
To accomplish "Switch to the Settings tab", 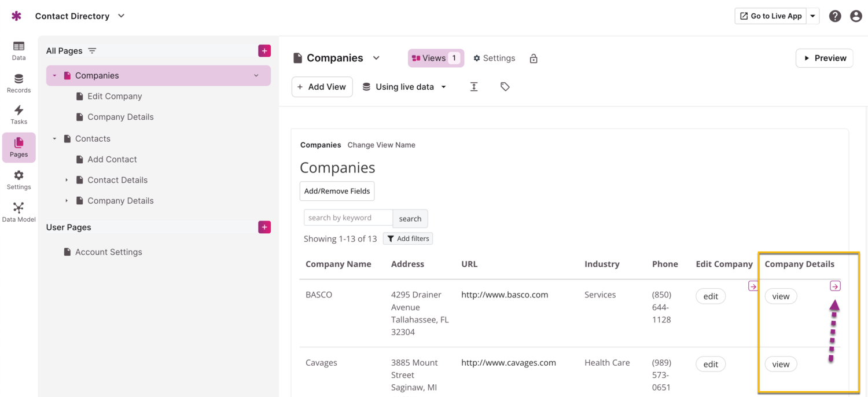I will [x=494, y=58].
